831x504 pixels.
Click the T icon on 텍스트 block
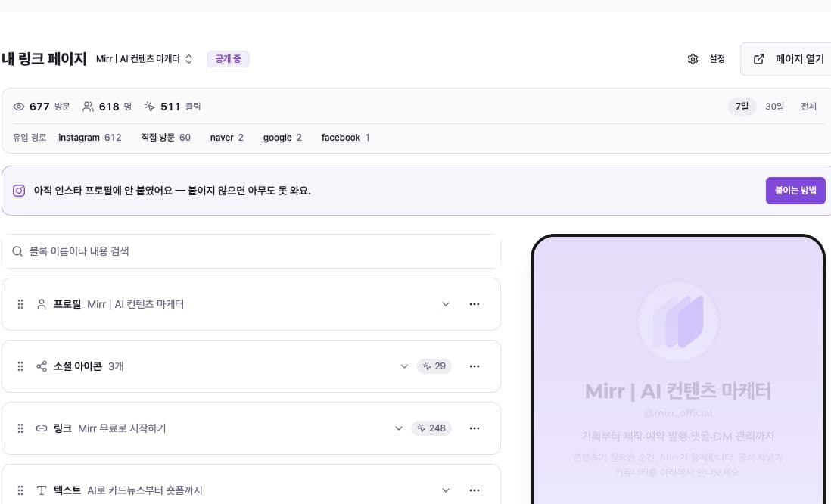coord(42,490)
